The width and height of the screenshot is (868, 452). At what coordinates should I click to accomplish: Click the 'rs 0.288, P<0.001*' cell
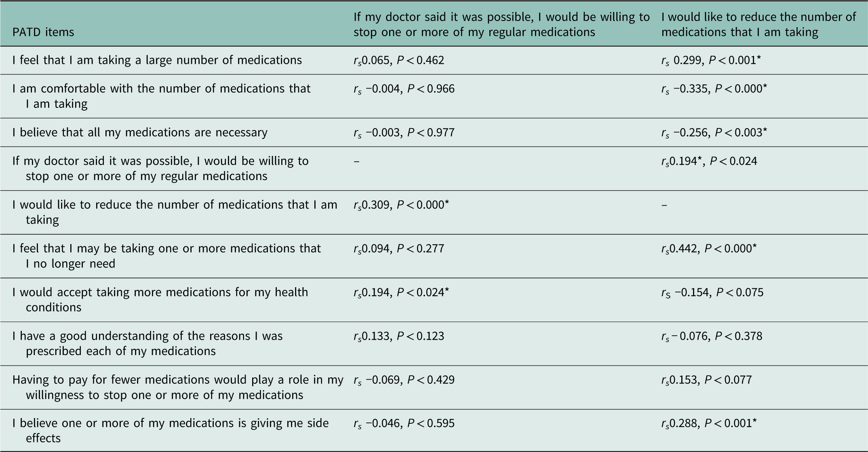pos(709,423)
